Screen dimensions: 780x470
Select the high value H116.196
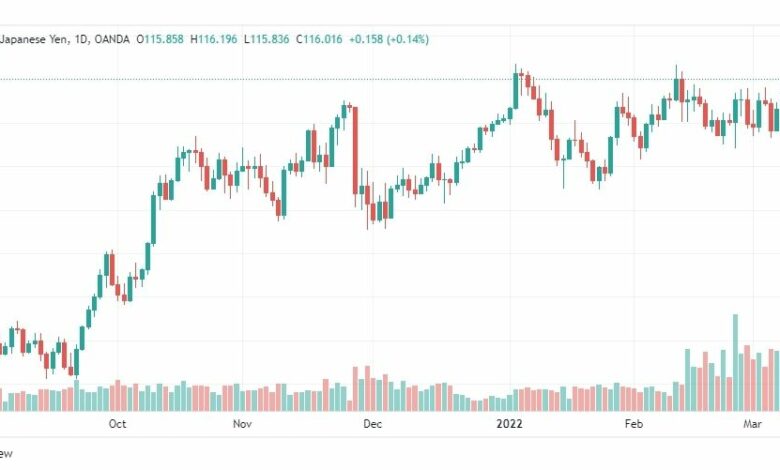click(x=214, y=39)
